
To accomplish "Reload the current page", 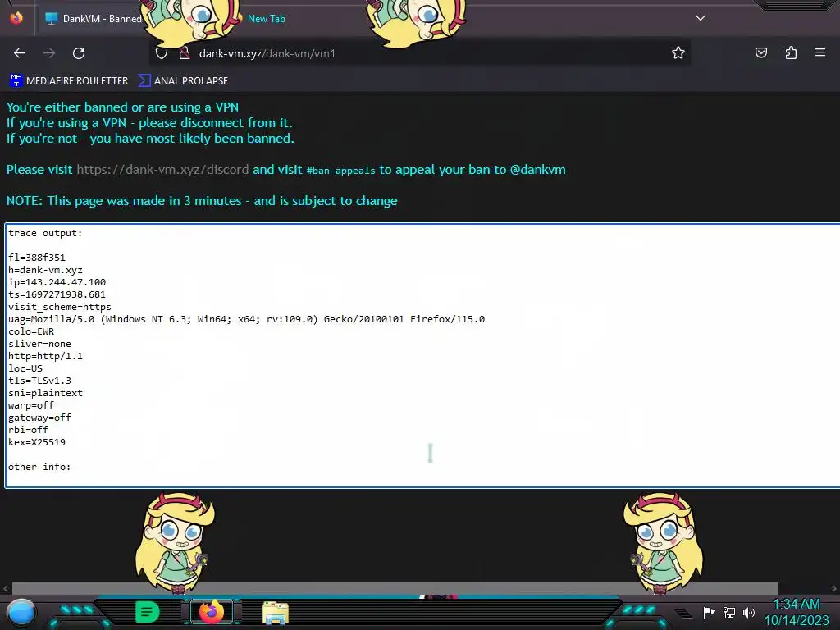I will [x=79, y=53].
